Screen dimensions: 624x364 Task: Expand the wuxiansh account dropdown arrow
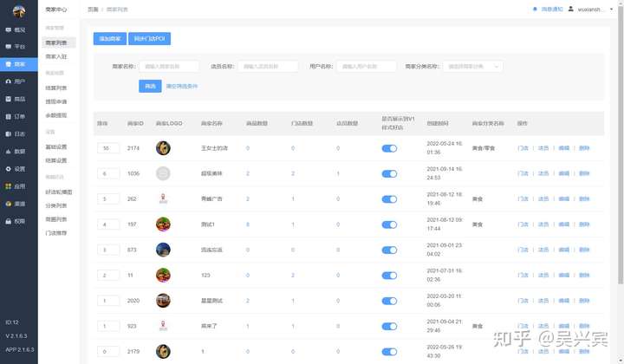(611, 10)
